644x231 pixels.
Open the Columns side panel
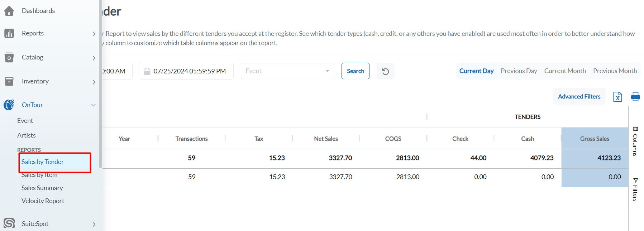(x=635, y=141)
